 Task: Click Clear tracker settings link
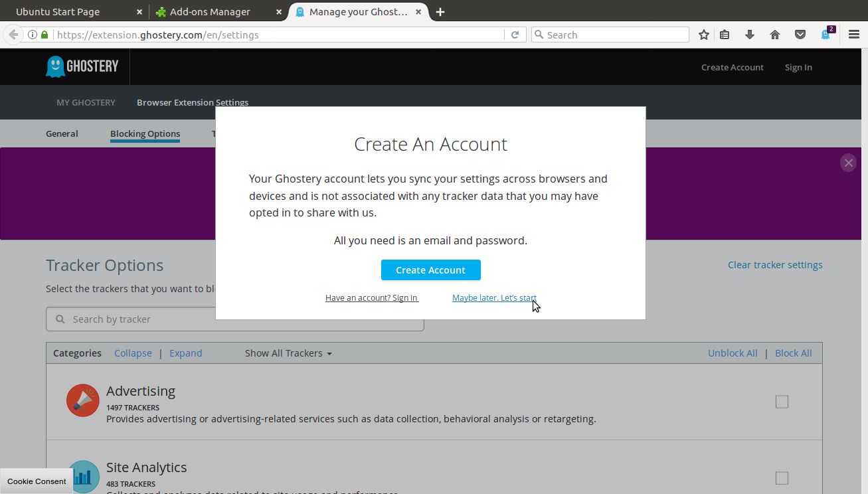(775, 264)
